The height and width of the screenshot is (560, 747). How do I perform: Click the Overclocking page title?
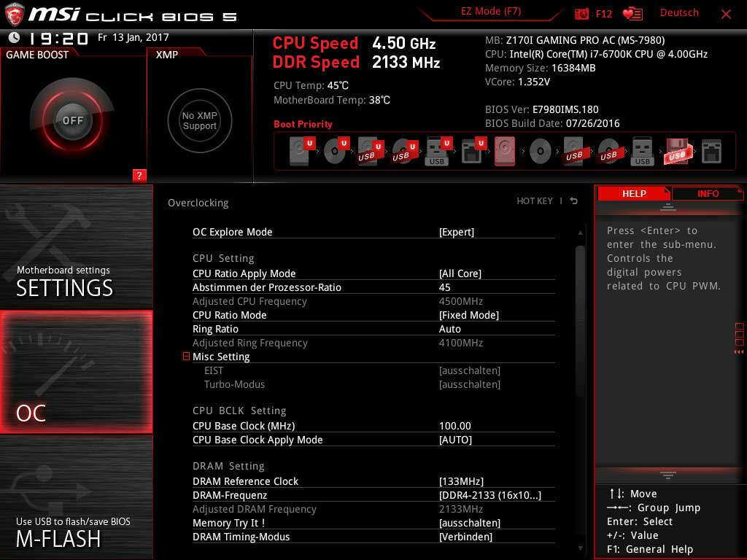pos(198,203)
